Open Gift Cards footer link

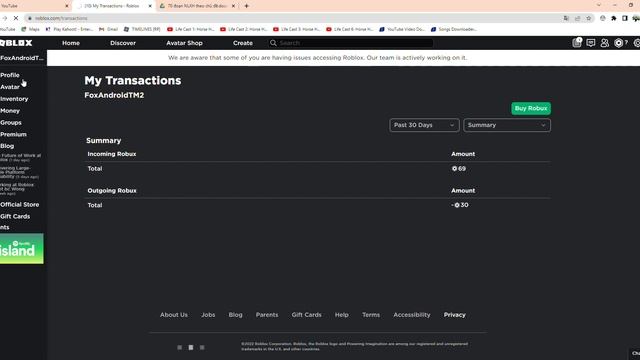(307, 315)
